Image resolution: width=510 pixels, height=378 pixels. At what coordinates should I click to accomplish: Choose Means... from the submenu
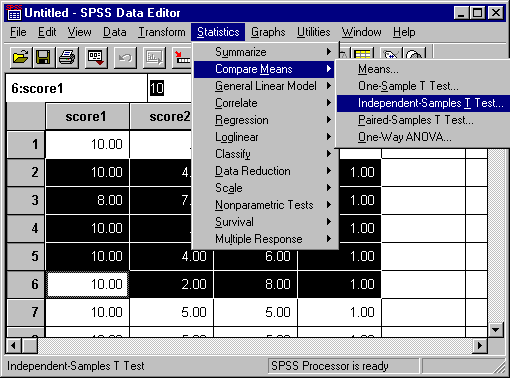(423, 69)
